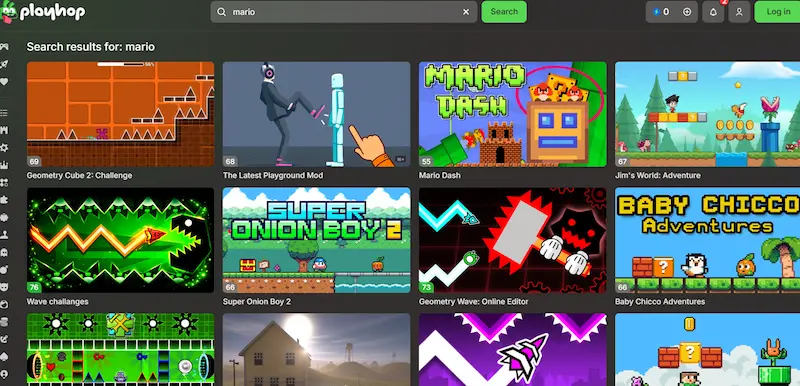Image resolution: width=800 pixels, height=386 pixels.
Task: Select stacked coins category icon in sidebar
Action: pyautogui.click(x=4, y=321)
